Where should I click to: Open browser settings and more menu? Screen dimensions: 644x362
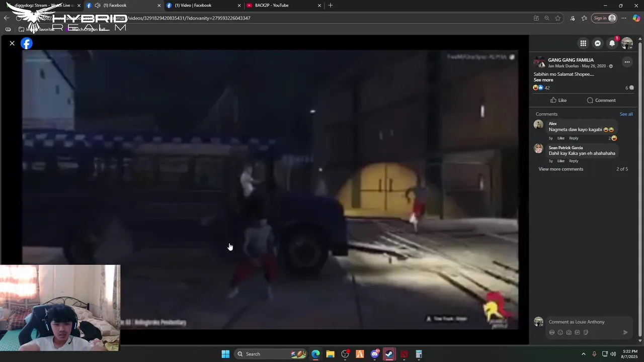click(624, 18)
